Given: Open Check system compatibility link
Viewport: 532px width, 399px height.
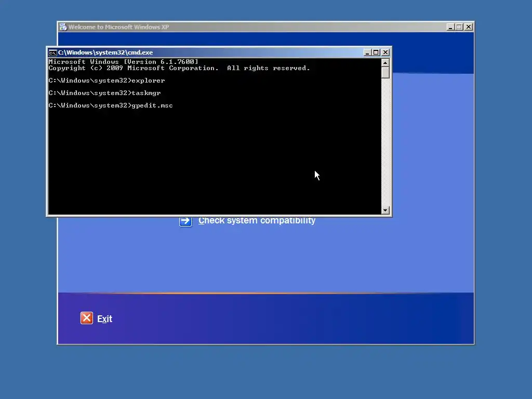Looking at the screenshot, I should pyautogui.click(x=257, y=220).
